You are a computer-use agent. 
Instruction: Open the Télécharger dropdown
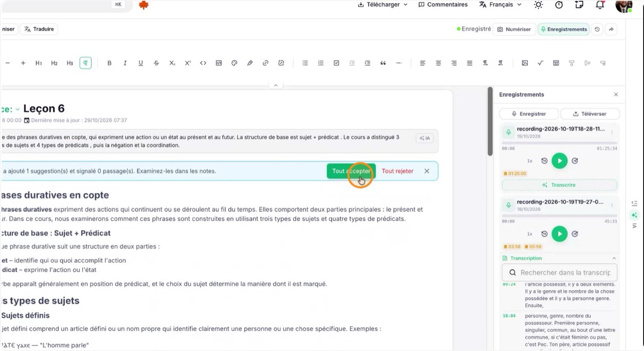pos(383,5)
